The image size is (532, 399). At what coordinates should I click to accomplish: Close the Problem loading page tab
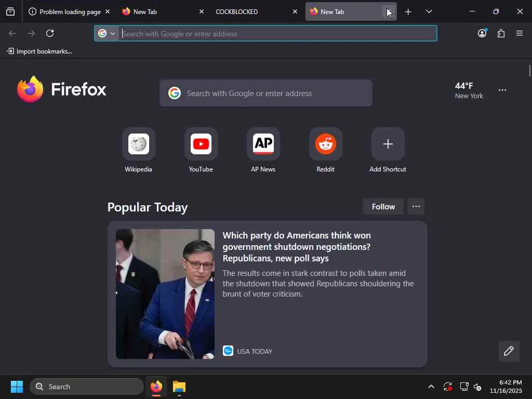tap(108, 11)
